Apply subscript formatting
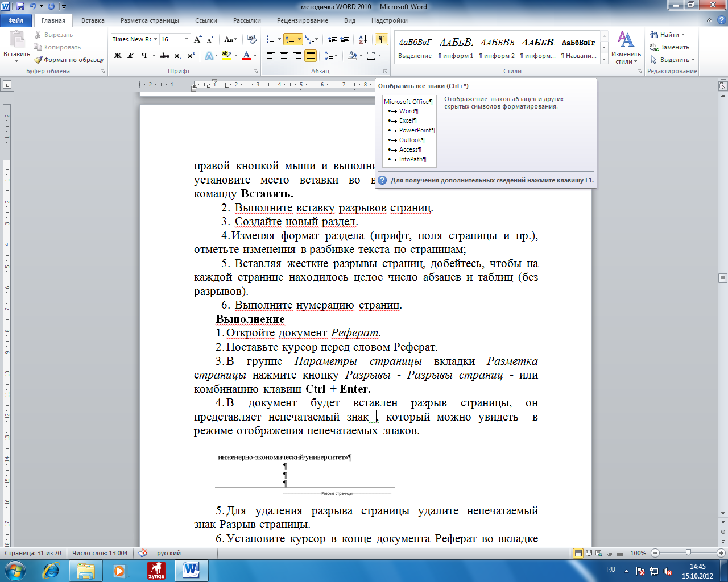Image resolution: width=728 pixels, height=582 pixels. tap(178, 56)
